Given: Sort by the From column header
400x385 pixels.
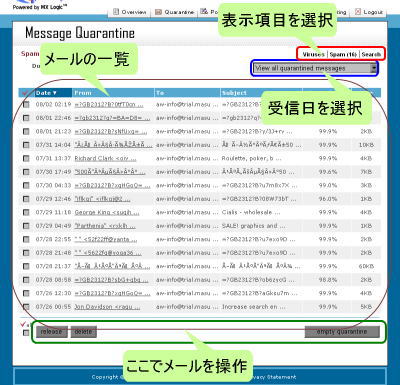Looking at the screenshot, I should click(83, 93).
